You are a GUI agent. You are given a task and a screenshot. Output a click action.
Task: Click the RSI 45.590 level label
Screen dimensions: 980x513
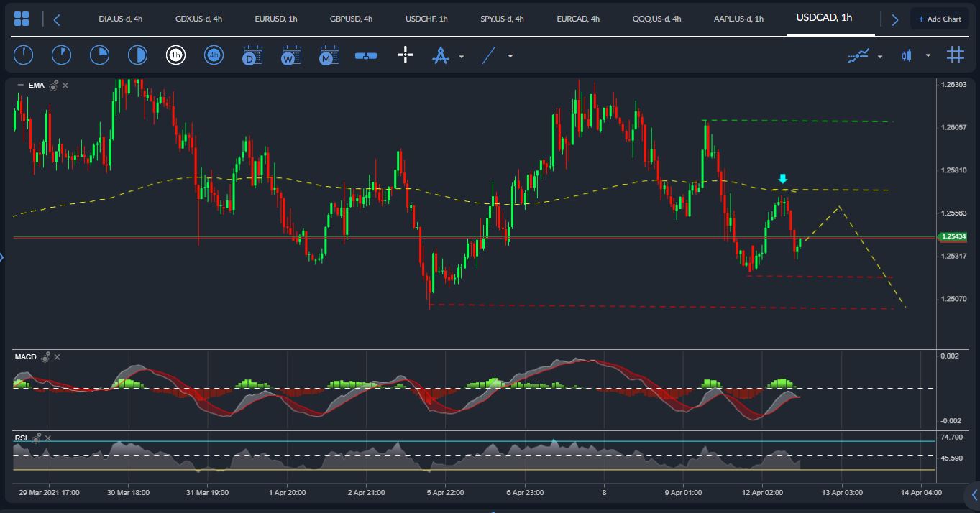point(951,458)
